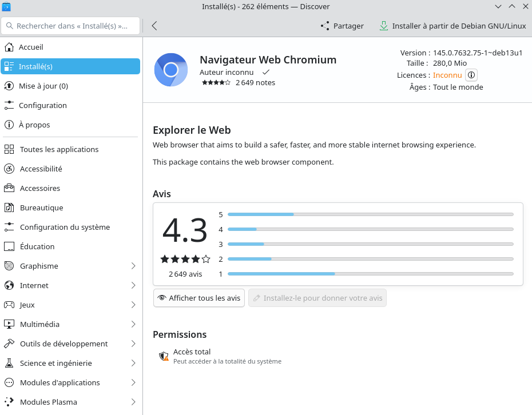The height and width of the screenshot is (415, 532).
Task: Expand the Multimédia category chevron
Action: point(133,324)
